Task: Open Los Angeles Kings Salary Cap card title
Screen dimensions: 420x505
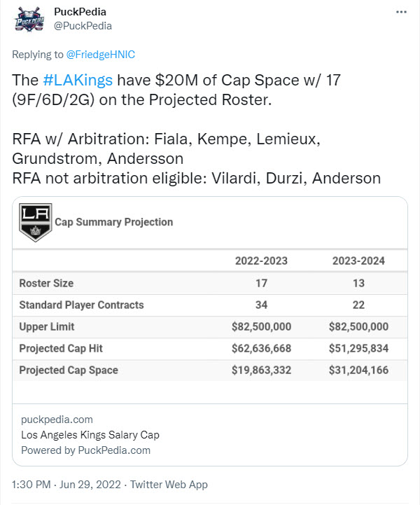Action: pyautogui.click(x=90, y=435)
